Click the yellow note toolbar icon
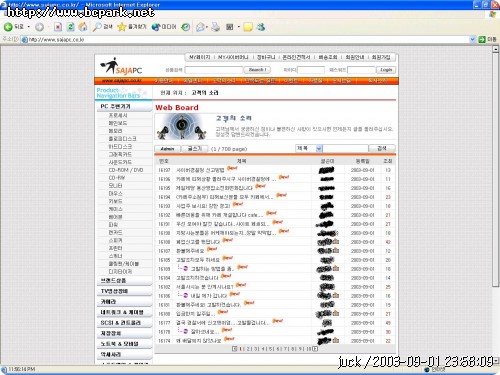Screen dimensions: 500x375 248,27
